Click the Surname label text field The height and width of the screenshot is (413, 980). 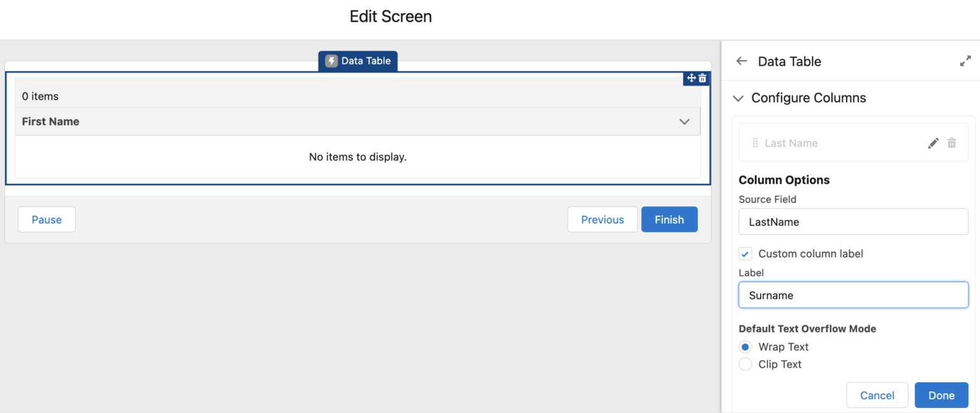(x=853, y=295)
